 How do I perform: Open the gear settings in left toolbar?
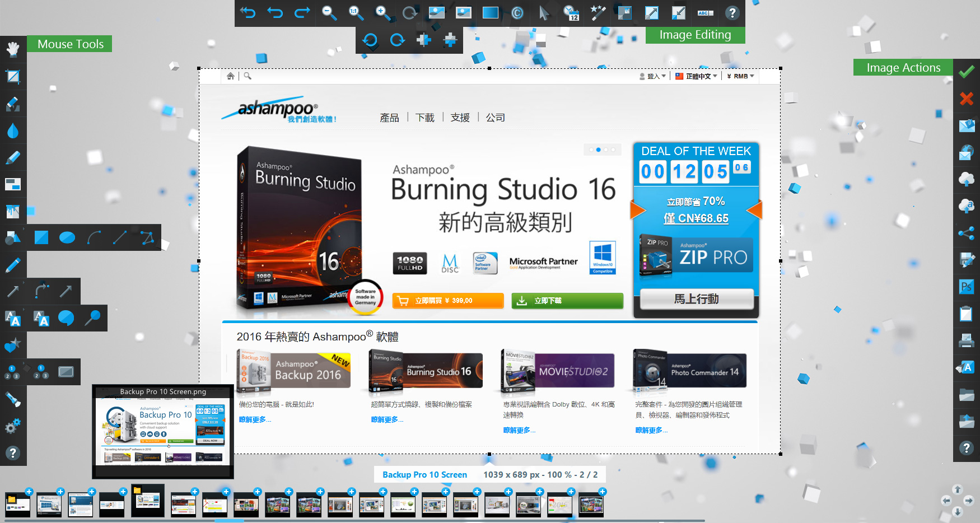point(13,426)
